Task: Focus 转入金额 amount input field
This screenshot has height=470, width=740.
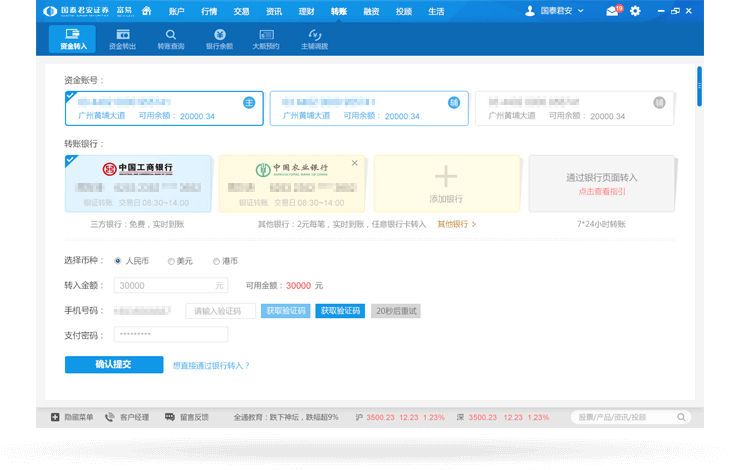Action: pos(171,285)
